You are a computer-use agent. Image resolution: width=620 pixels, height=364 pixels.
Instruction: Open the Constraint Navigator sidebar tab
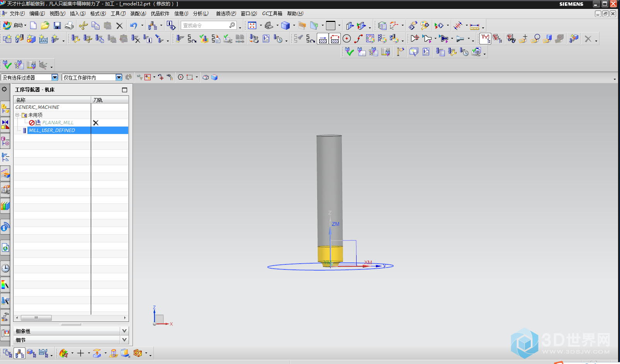pyautogui.click(x=5, y=125)
